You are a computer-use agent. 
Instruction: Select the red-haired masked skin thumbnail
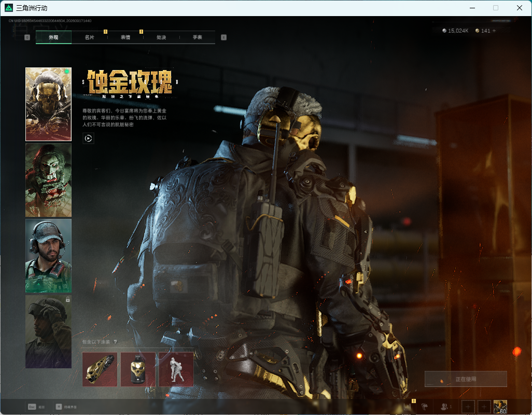click(x=49, y=180)
